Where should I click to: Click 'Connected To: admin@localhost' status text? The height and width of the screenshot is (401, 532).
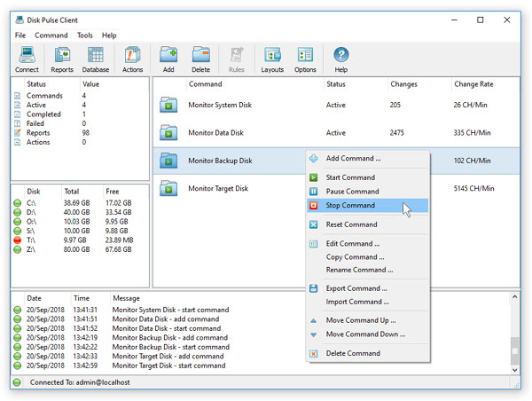[x=80, y=382]
